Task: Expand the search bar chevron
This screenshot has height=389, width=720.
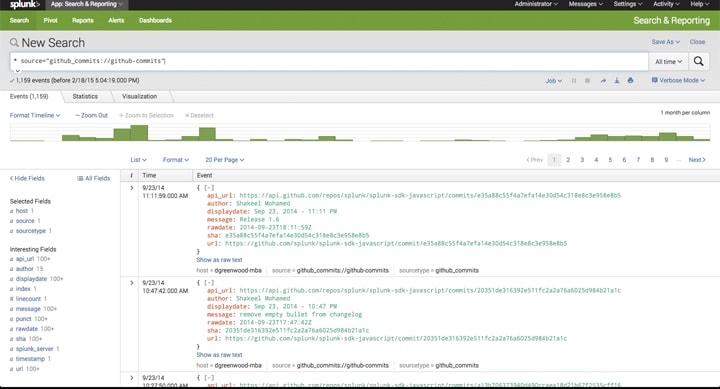Action: (17, 71)
